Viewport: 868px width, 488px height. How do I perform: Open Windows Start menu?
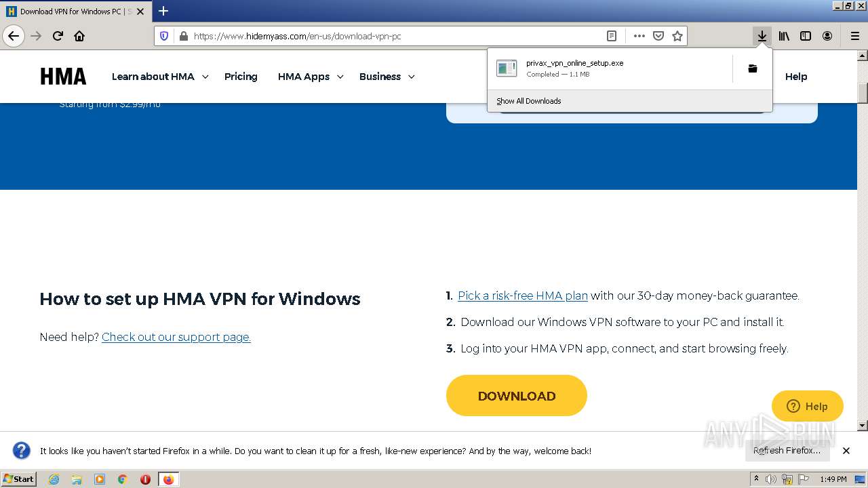pyautogui.click(x=18, y=479)
